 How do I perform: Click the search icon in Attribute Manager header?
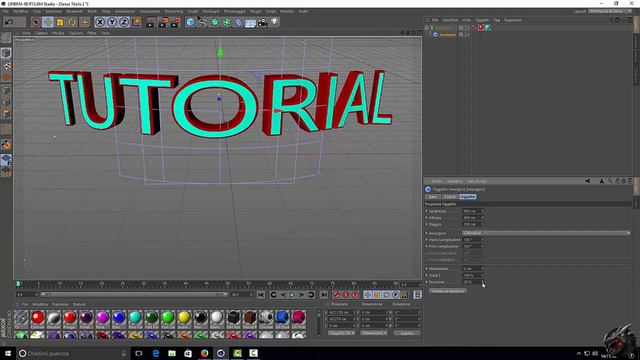point(609,181)
